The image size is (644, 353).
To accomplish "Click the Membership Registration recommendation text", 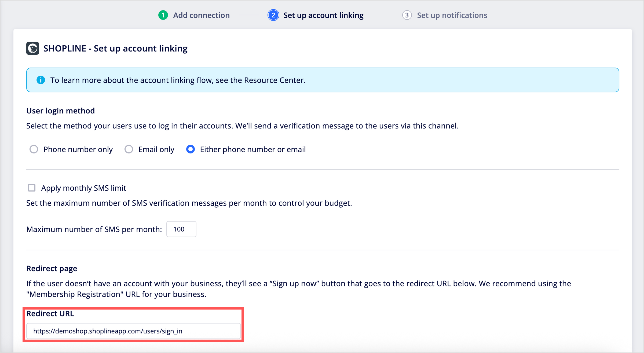I will point(299,289).
